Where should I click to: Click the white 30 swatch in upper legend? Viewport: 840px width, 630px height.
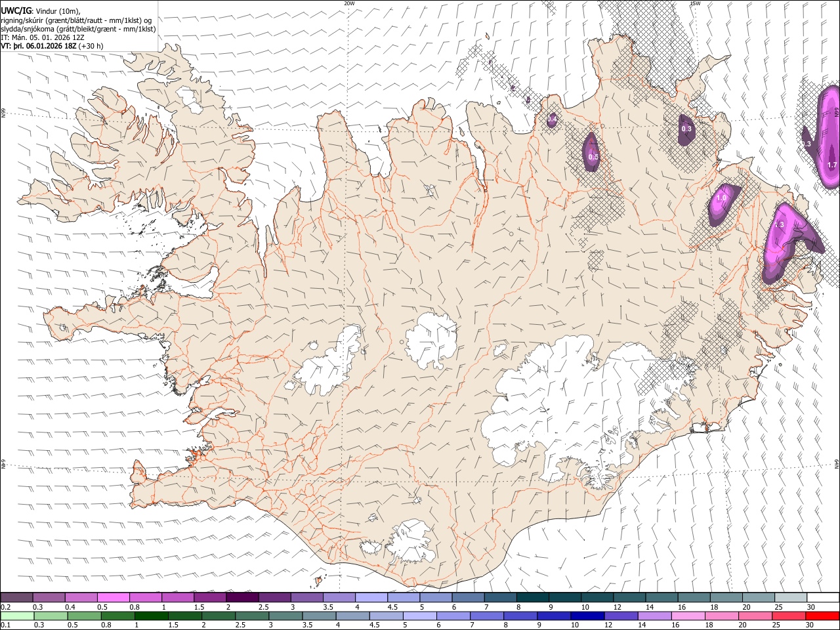[x=822, y=597]
